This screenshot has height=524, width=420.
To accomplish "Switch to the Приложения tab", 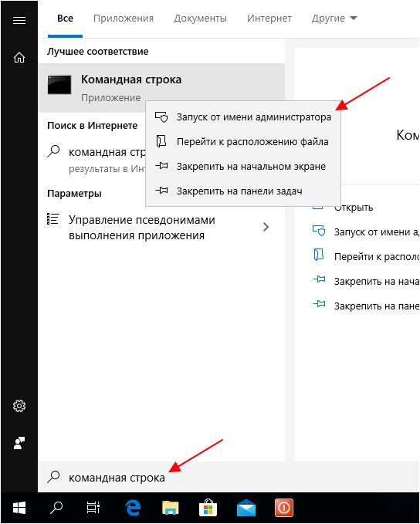I will (x=124, y=19).
